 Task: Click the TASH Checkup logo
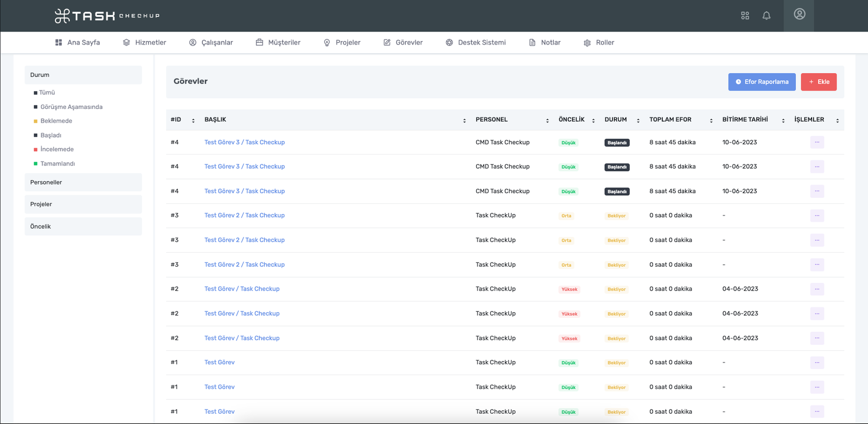click(x=107, y=16)
